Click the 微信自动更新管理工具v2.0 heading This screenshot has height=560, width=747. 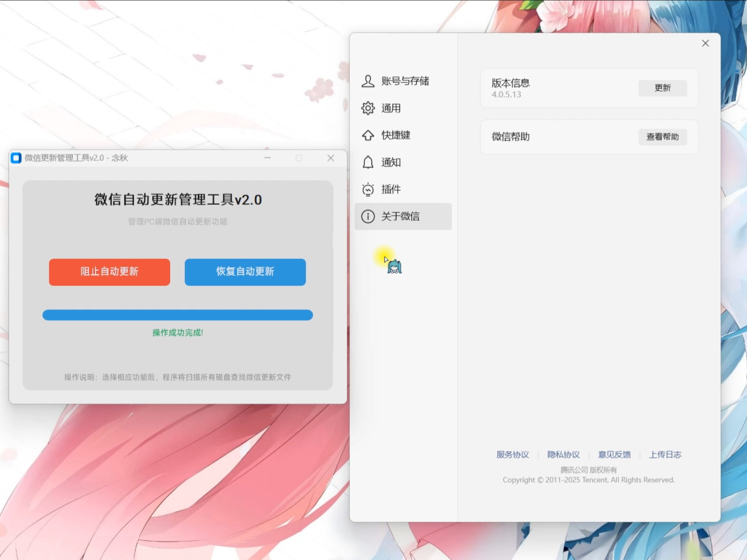pyautogui.click(x=178, y=199)
